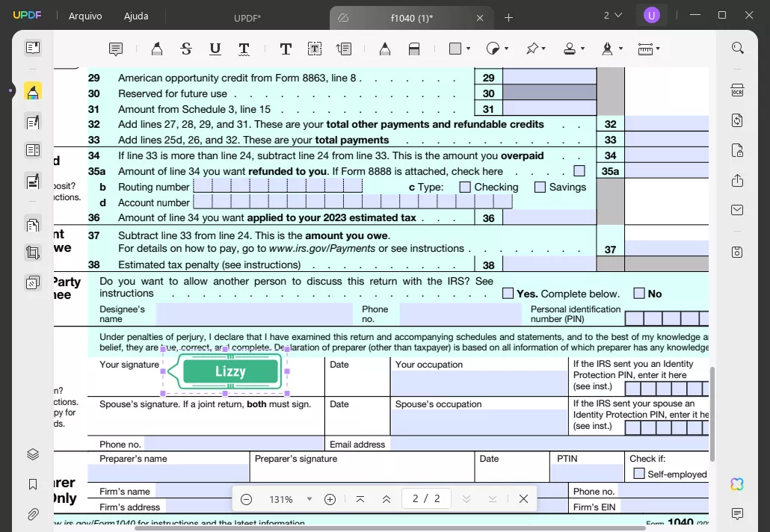This screenshot has width=770, height=532.
Task: Click the Email address field
Action: 549,444
